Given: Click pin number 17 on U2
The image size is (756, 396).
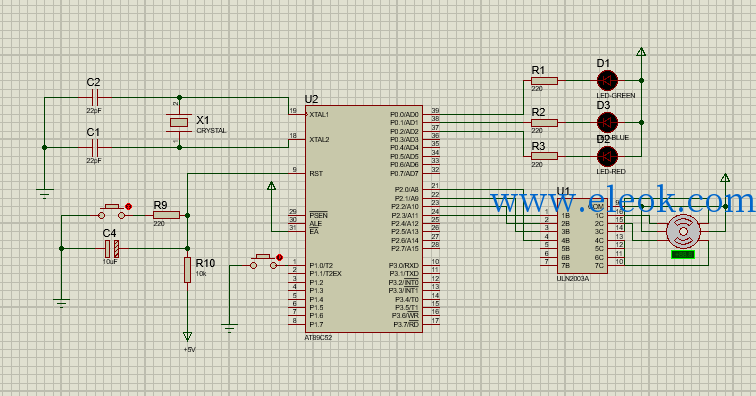Looking at the screenshot, I should tap(435, 320).
